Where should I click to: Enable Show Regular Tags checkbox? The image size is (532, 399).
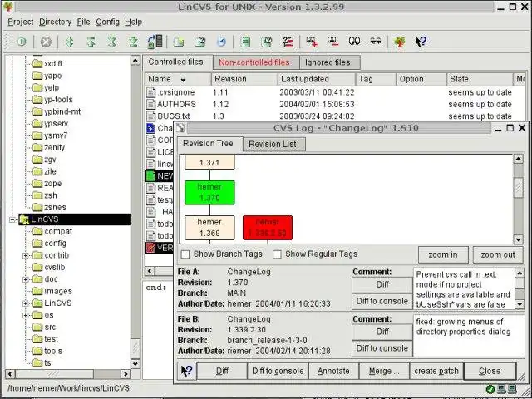pyautogui.click(x=277, y=254)
